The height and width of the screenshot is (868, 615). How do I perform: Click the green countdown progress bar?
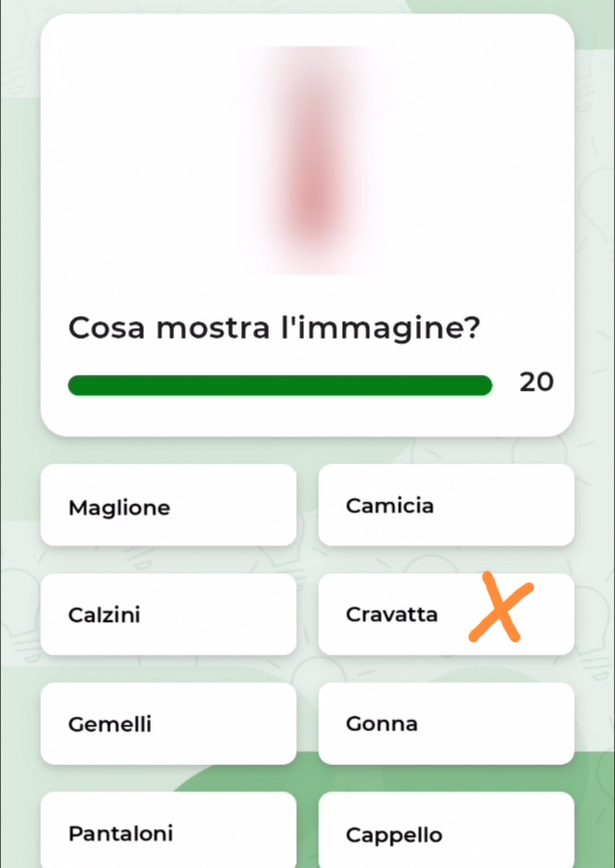(x=280, y=385)
